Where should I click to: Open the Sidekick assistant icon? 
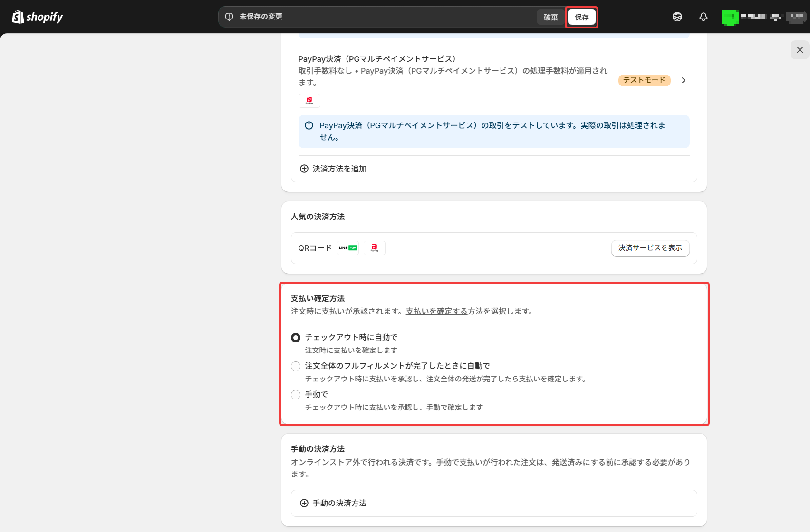point(677,17)
